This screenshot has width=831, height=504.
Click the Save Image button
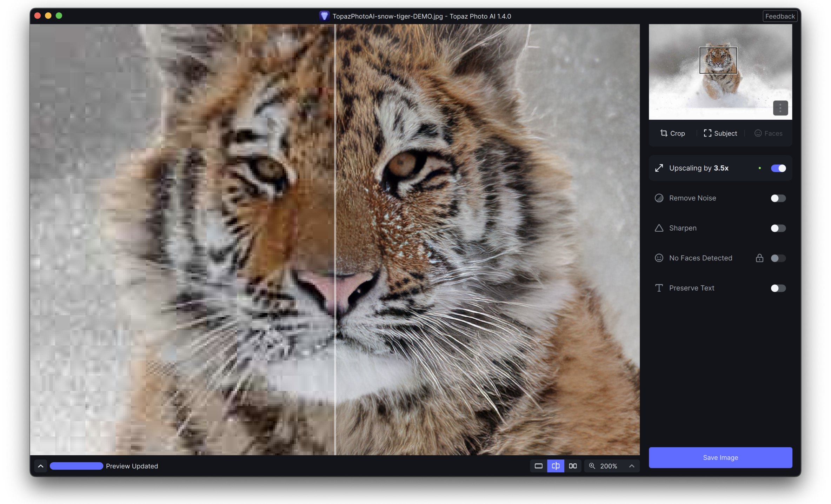pos(720,458)
